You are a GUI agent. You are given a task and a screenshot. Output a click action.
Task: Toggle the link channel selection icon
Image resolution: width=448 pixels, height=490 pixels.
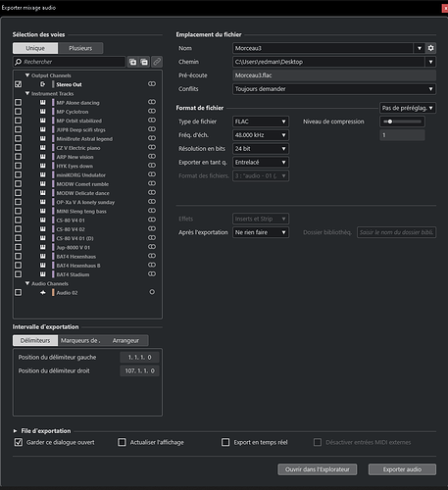pos(157,62)
